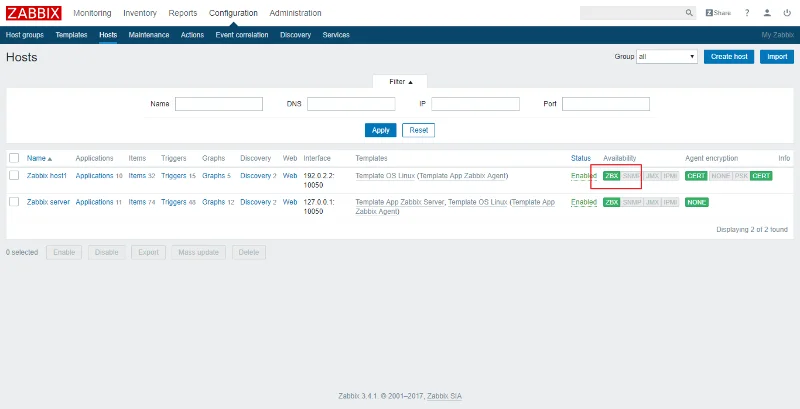Image resolution: width=800 pixels, height=409 pixels.
Task: Tick the select-all hosts checkbox
Action: tap(14, 158)
